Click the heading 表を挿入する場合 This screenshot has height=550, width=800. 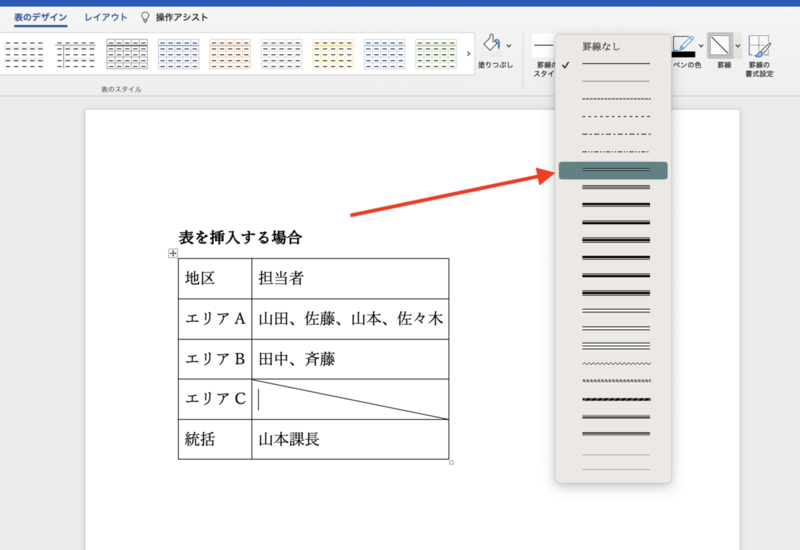click(240, 237)
